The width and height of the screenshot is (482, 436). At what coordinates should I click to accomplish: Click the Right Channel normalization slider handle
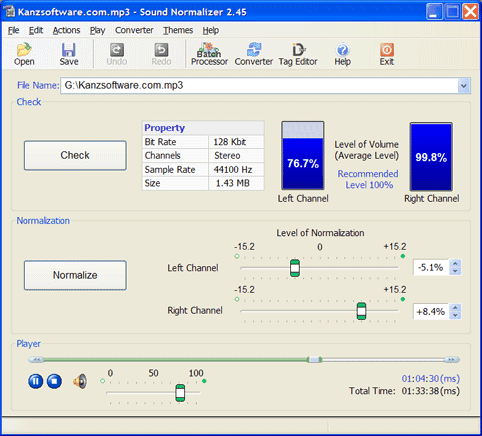tap(361, 311)
